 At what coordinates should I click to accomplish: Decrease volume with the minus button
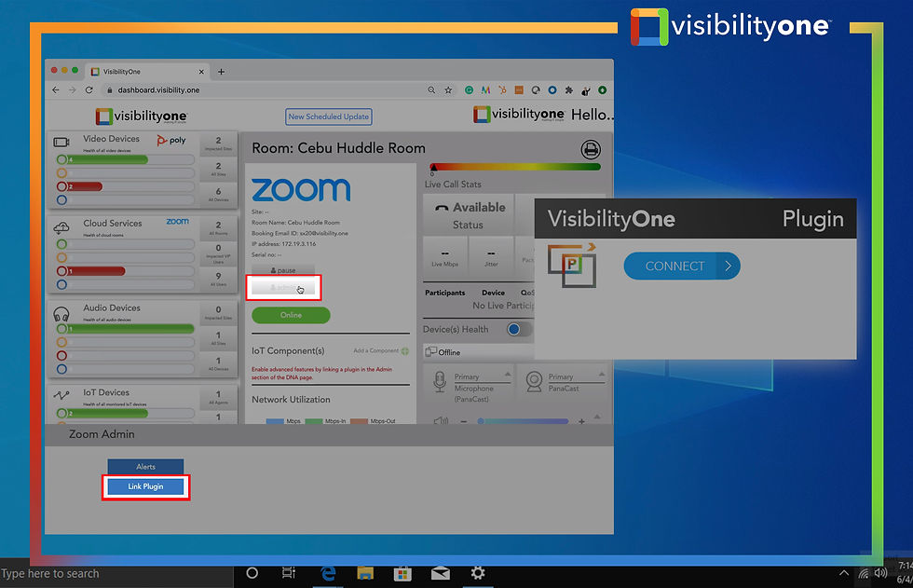click(x=464, y=421)
